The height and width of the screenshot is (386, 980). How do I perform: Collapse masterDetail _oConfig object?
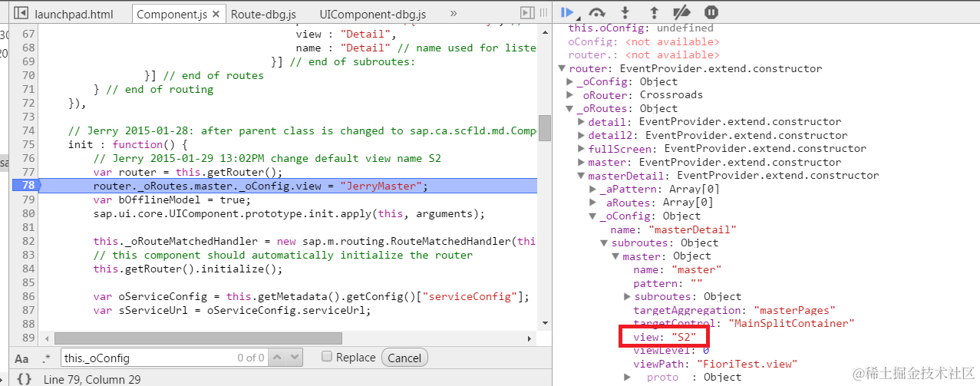(x=592, y=216)
